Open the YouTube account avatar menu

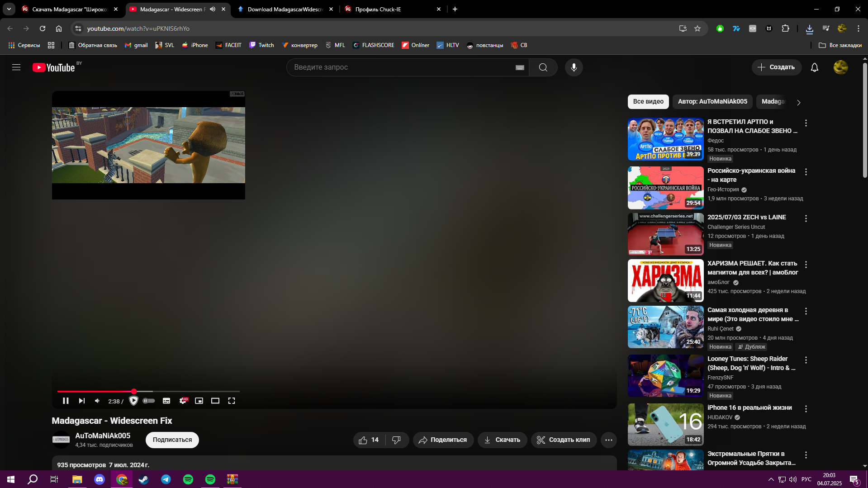841,67
